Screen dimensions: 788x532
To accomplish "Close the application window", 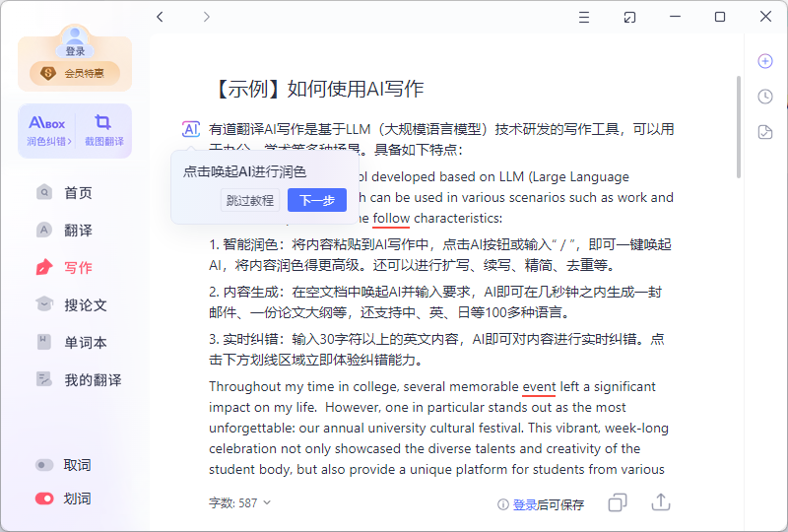I will click(765, 17).
